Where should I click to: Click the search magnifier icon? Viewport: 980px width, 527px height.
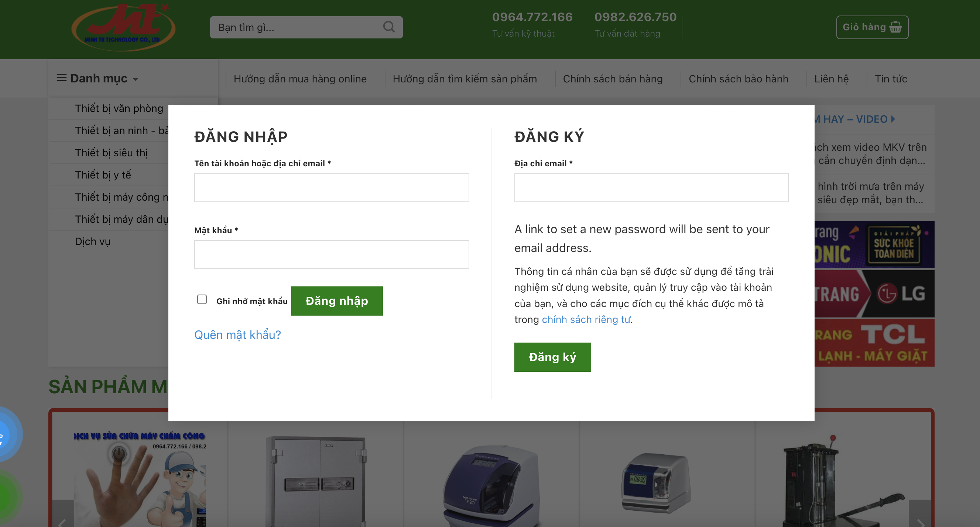[x=388, y=27]
